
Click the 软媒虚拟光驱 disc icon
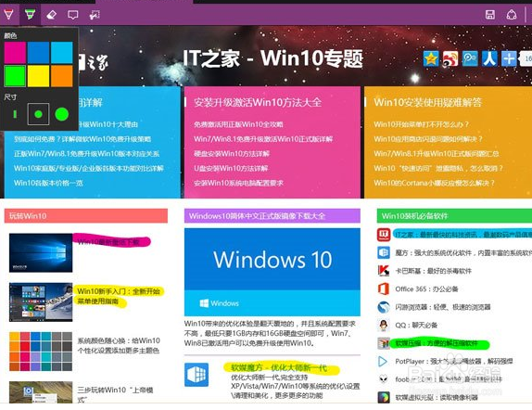pos(384,397)
